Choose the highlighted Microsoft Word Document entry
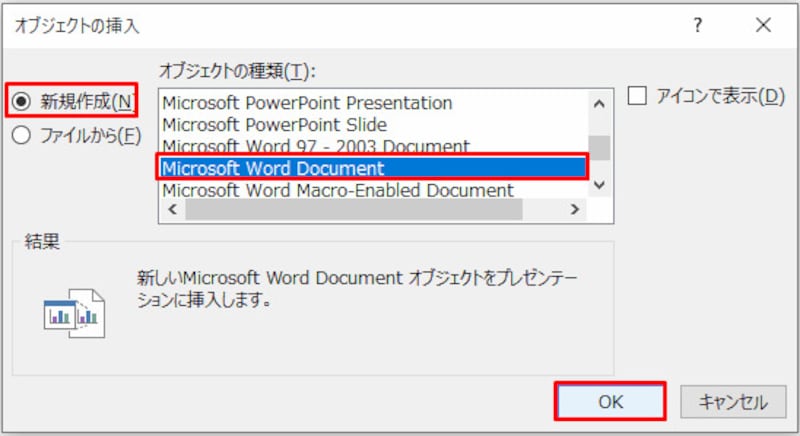Image resolution: width=800 pixels, height=436 pixels. tap(273, 168)
